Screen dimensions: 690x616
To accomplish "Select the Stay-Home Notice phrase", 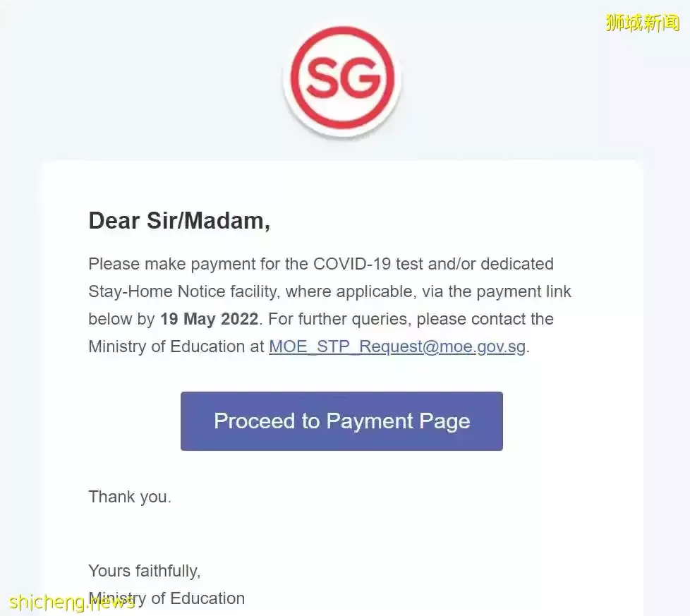I will [157, 291].
